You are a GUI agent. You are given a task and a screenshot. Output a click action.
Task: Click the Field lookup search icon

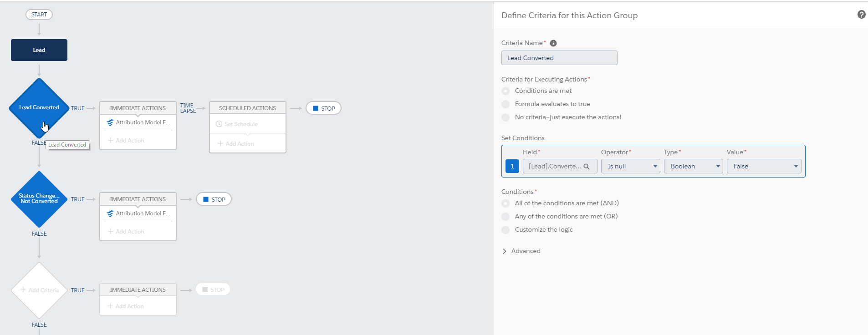click(x=587, y=167)
